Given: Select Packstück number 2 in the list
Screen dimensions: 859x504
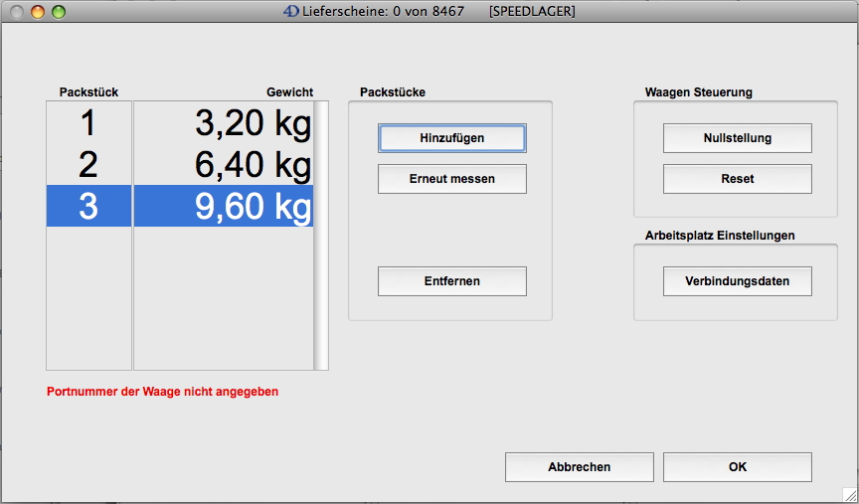Looking at the screenshot, I should (88, 165).
